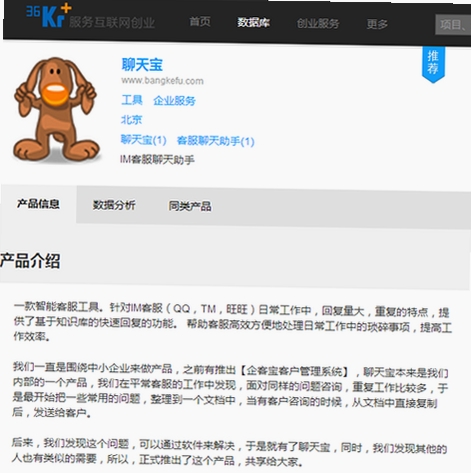Switch to the 数据分析 tab
The image size is (471, 473).
pyautogui.click(x=114, y=205)
